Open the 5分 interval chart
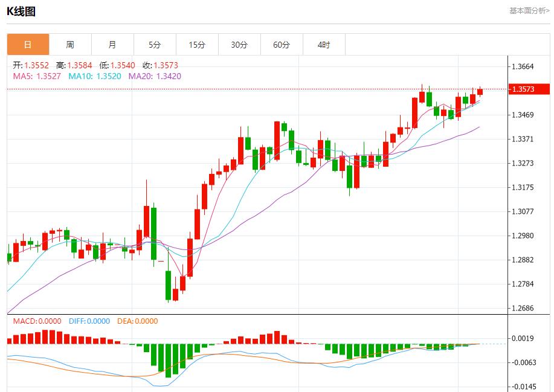This screenshot has width=554, height=392. (155, 45)
